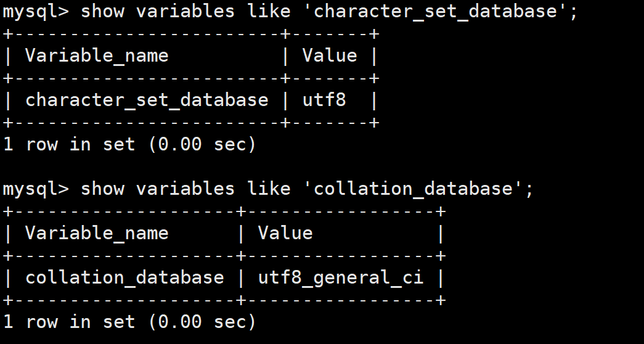Click the last '1 row in set' line
Image resolution: width=644 pixels, height=344 pixels.
point(129,322)
